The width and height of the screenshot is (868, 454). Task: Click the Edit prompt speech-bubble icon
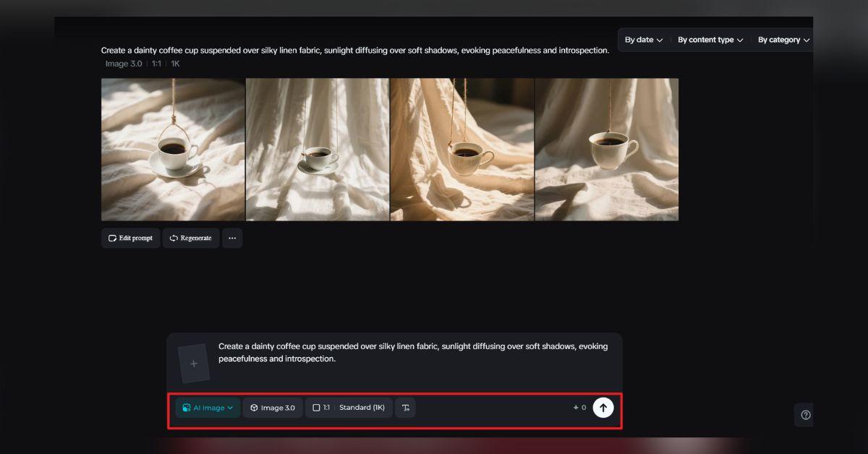(x=112, y=238)
